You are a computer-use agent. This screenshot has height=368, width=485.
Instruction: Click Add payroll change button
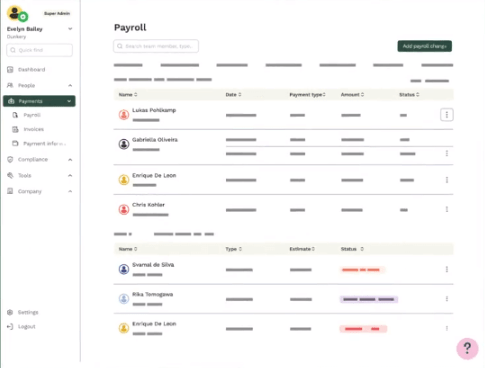425,46
